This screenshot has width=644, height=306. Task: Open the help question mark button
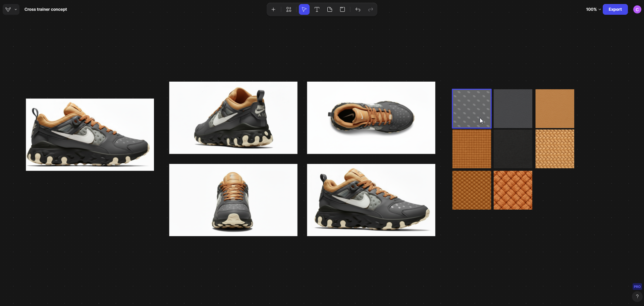[x=637, y=296]
